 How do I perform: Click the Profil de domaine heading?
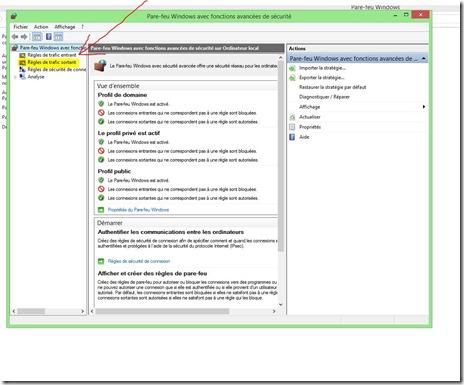tap(122, 95)
